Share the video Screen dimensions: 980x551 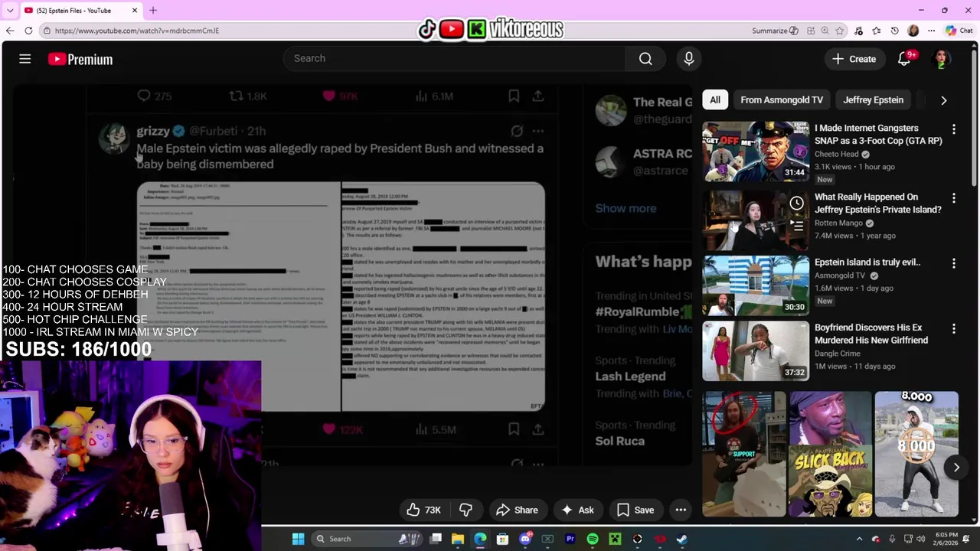[x=517, y=510]
